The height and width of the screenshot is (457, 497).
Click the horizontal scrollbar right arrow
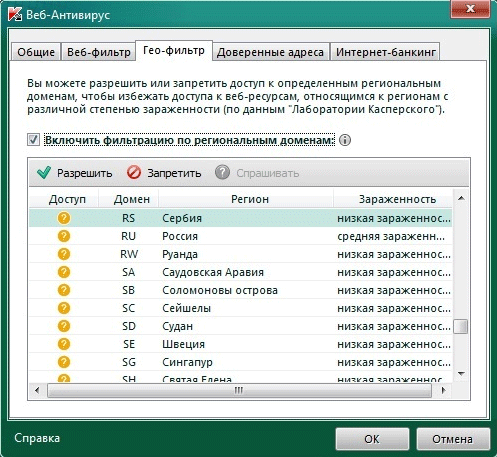pos(443,390)
